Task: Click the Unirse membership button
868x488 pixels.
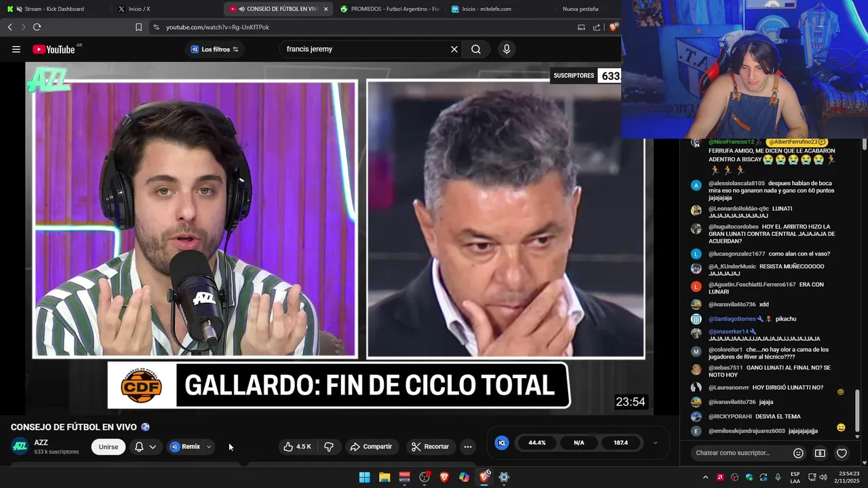Action: coord(108,447)
